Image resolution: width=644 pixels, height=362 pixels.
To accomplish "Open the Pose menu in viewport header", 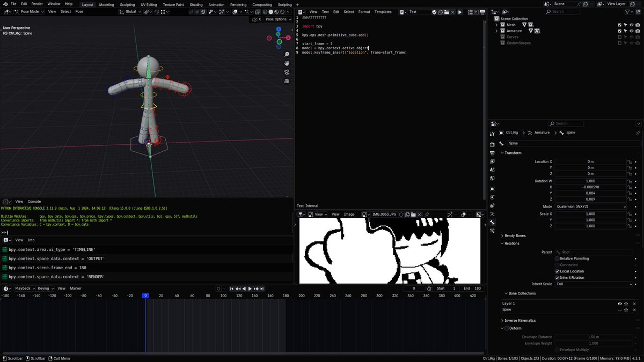I will coord(79,12).
